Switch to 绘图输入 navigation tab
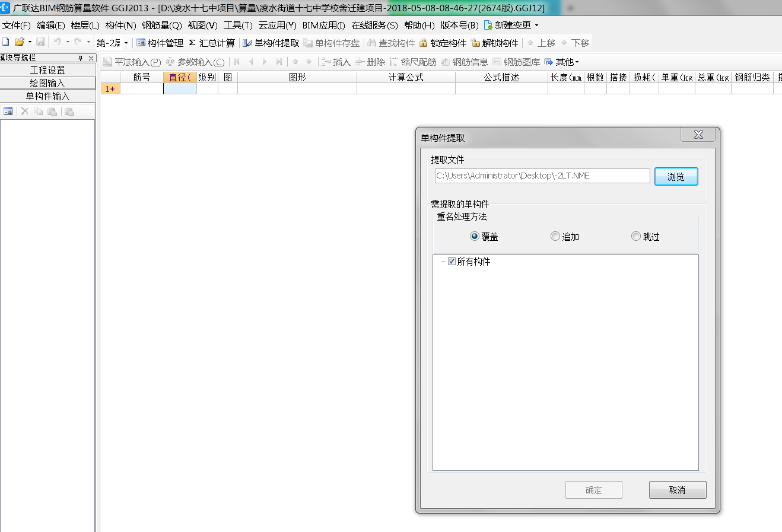The image size is (782, 532). point(47,83)
